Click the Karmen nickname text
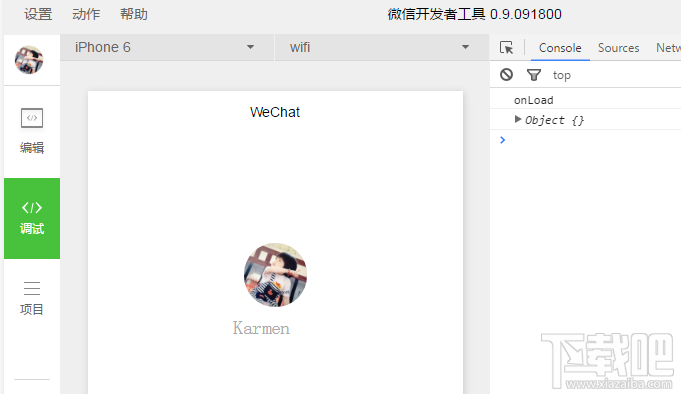Screen dimensions: 681x394 pos(261,328)
